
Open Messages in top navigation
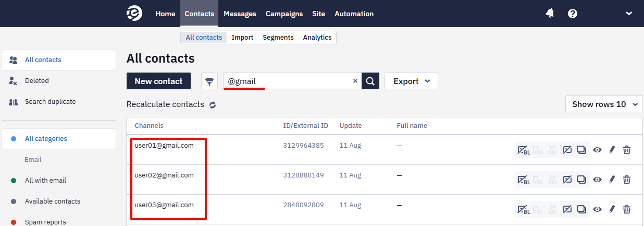point(240,14)
